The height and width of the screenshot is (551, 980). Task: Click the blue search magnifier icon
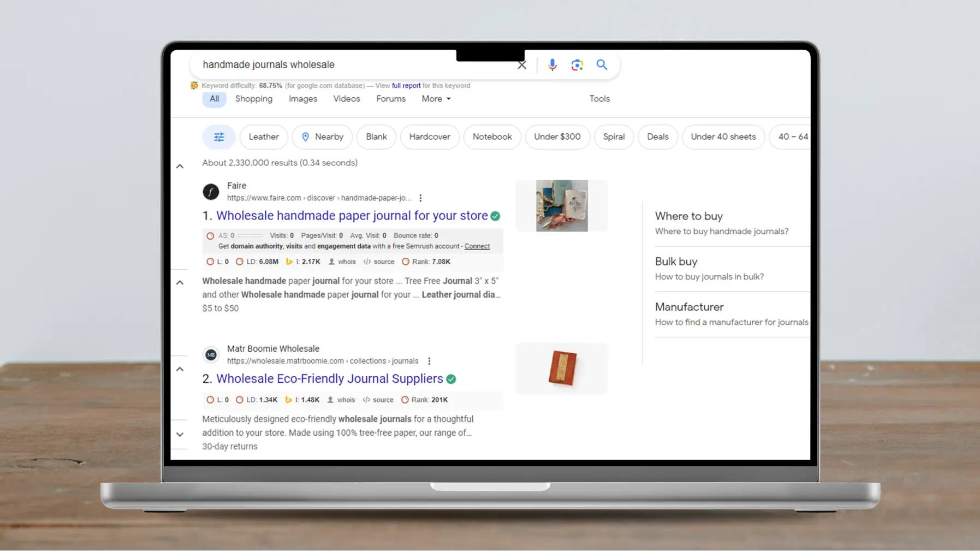pyautogui.click(x=602, y=64)
